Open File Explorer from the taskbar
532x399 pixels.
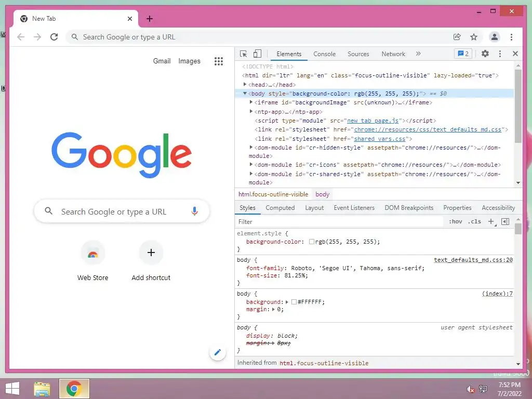[42, 389]
